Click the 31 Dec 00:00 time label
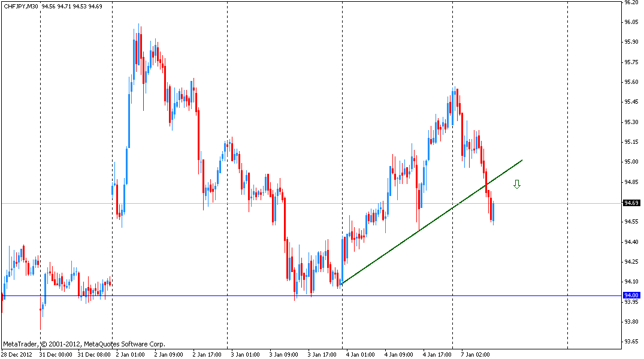This screenshot has width=644, height=359. tap(56, 354)
